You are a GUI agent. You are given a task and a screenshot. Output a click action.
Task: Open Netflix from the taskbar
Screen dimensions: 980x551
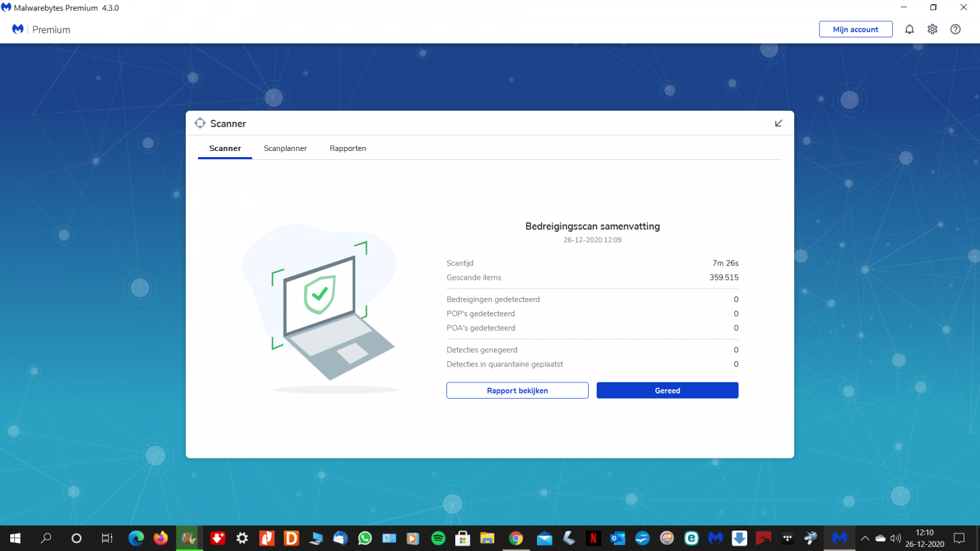[593, 538]
